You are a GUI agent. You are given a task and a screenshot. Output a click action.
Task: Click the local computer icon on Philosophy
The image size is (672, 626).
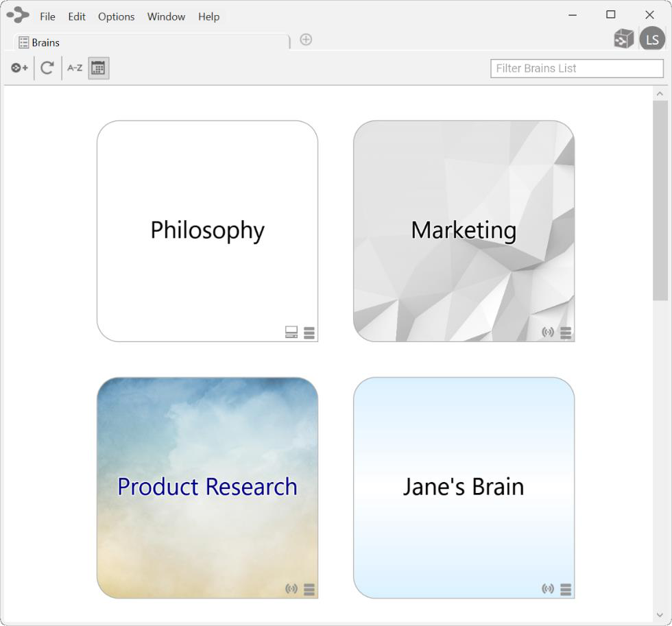(x=291, y=333)
